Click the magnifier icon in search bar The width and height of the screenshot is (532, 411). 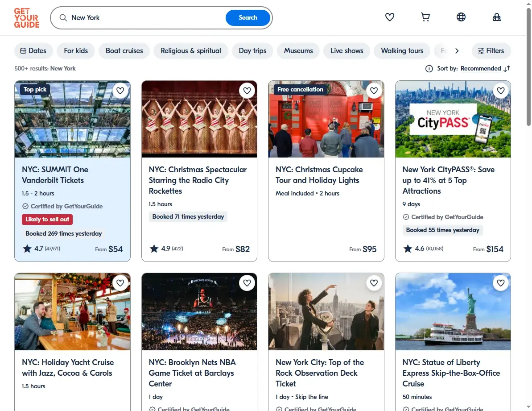pyautogui.click(x=63, y=18)
